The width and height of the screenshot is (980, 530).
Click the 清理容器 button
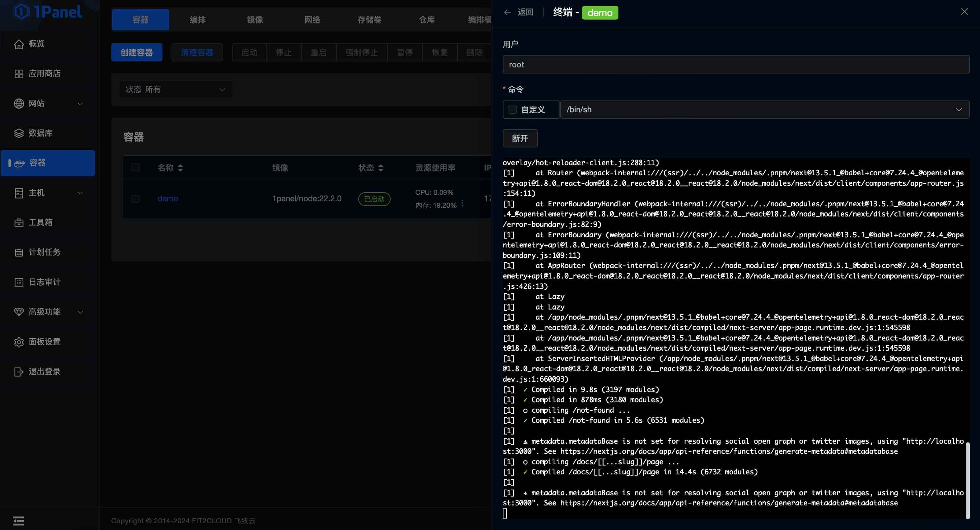pos(197,53)
